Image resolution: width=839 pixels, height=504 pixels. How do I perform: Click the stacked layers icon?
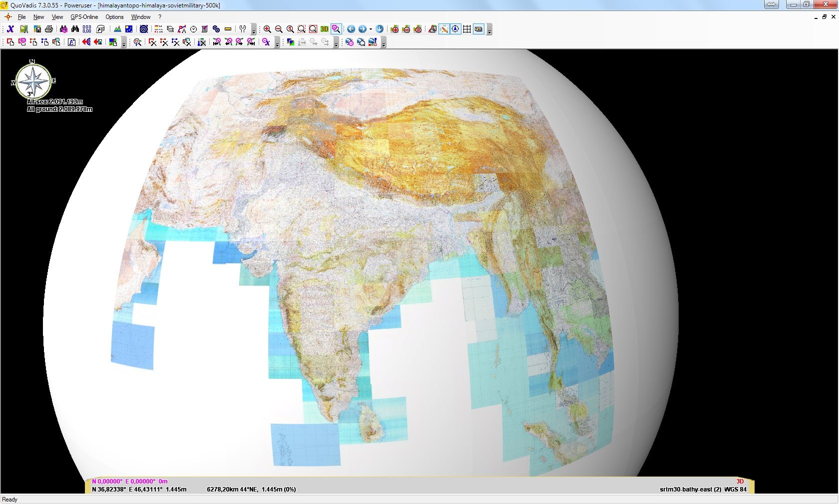point(170,29)
